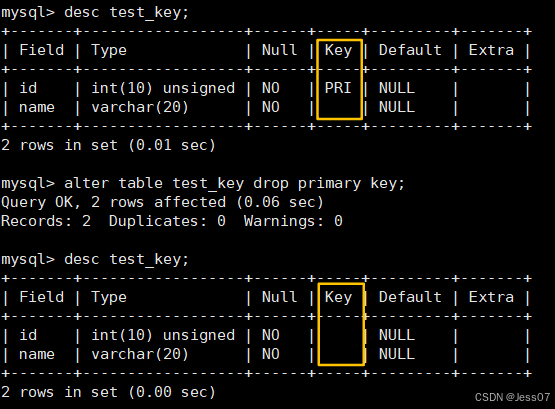Click the Type header in the second table
The image size is (555, 409).
(109, 297)
